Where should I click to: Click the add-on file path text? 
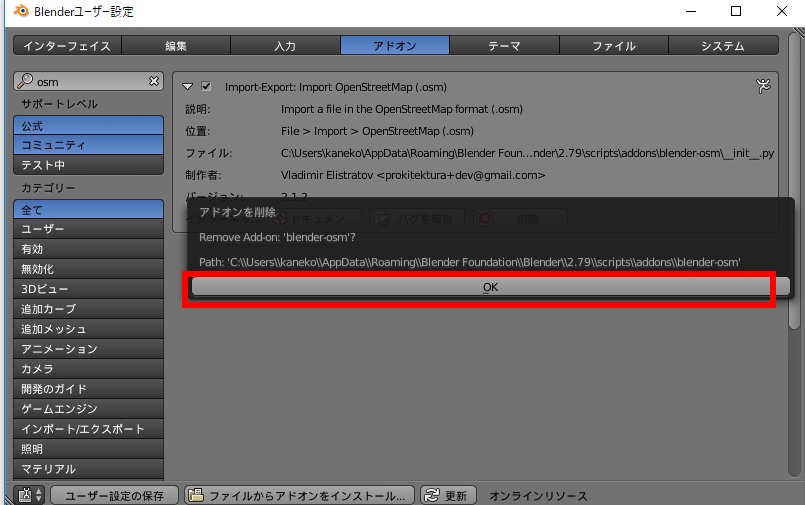527,153
